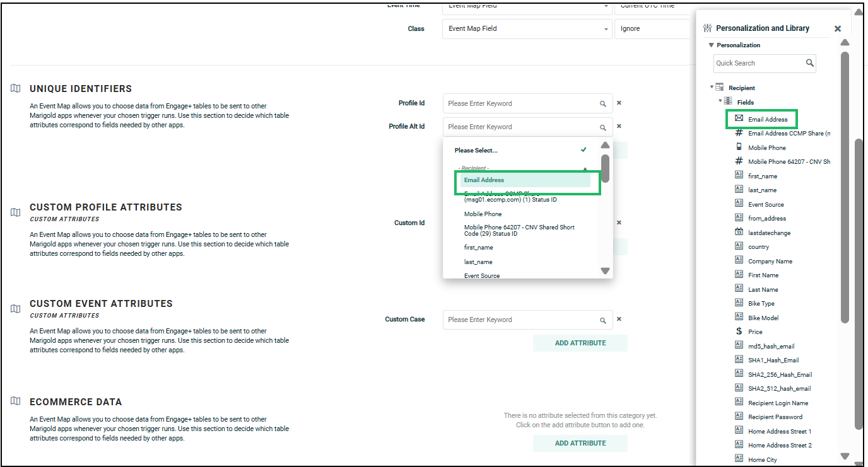Screen dimensions: 868x467
Task: Click Add Attribute under Ecommerce Data
Action: [580, 443]
